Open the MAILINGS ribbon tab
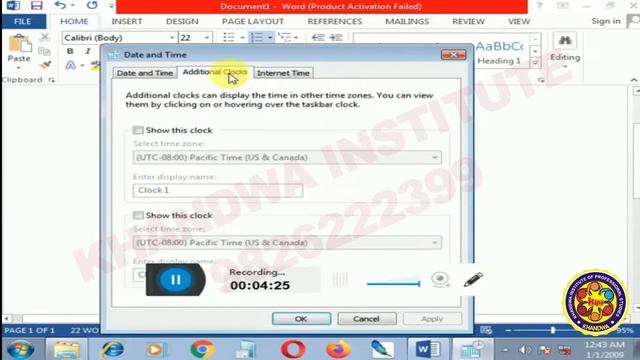Image resolution: width=640 pixels, height=360 pixels. click(407, 21)
